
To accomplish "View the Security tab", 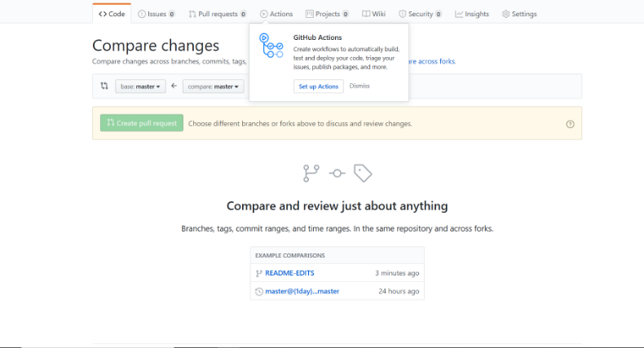I will coord(420,14).
